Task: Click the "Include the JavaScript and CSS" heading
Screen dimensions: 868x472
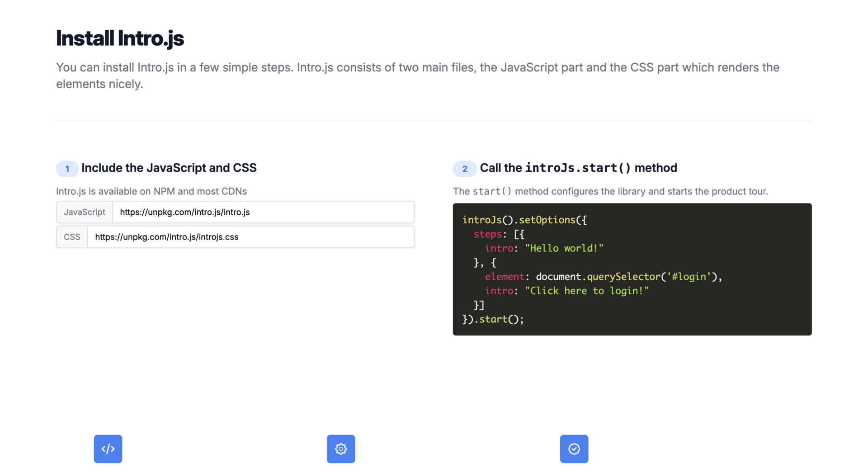Action: click(169, 168)
